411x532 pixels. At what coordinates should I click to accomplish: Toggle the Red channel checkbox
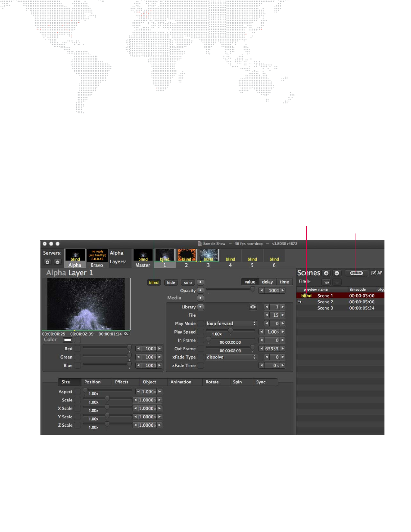coord(78,349)
